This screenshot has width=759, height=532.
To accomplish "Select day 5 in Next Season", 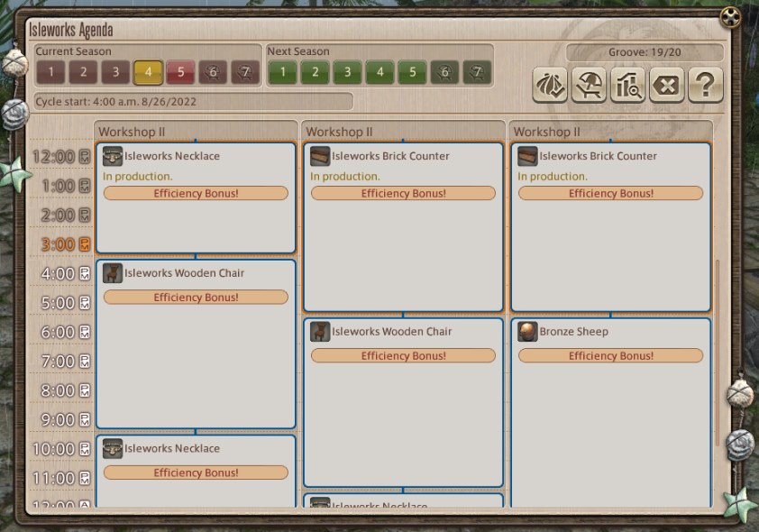I will pos(413,72).
